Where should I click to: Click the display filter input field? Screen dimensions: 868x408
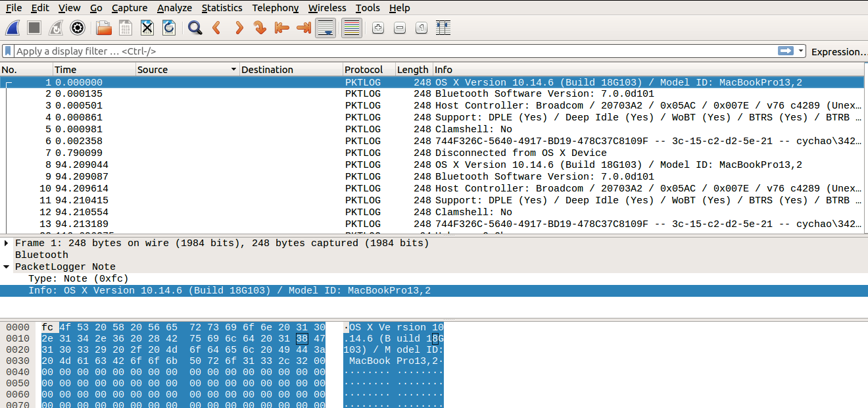[x=395, y=51]
